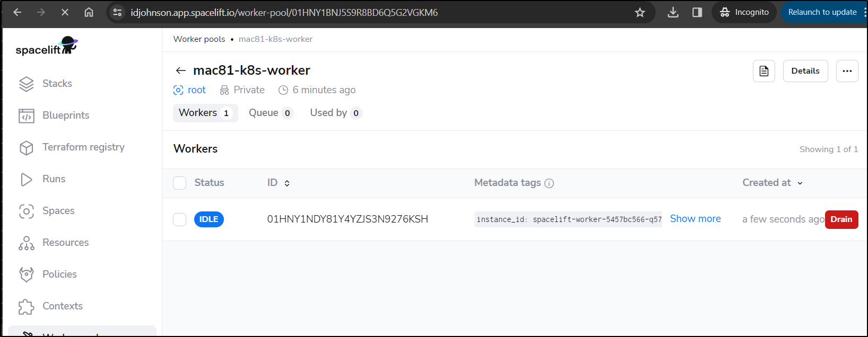
Task: Open the three-dots more options menu
Action: 847,71
